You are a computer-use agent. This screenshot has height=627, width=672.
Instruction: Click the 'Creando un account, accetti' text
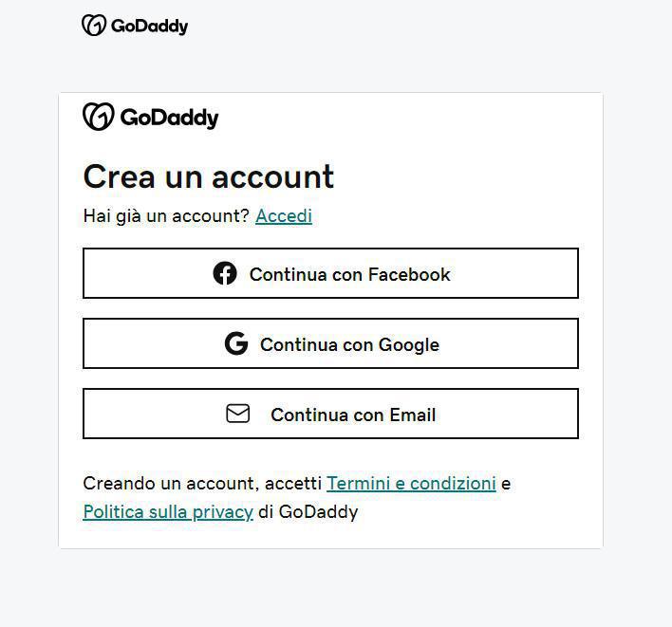tap(202, 483)
